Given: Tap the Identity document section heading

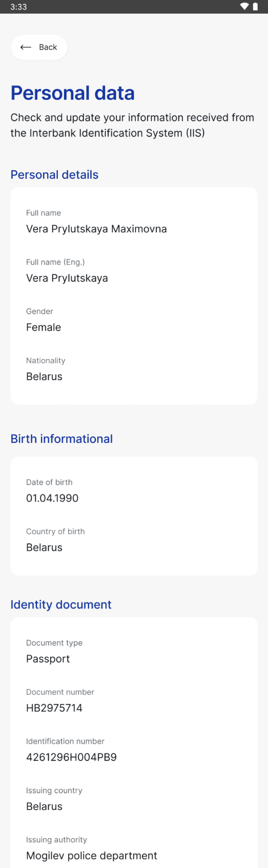Looking at the screenshot, I should coord(61,604).
